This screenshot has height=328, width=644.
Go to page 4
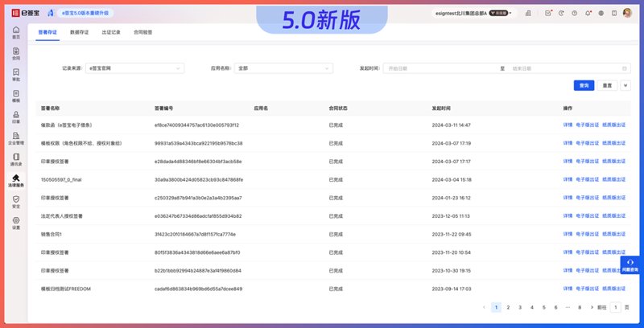532,307
